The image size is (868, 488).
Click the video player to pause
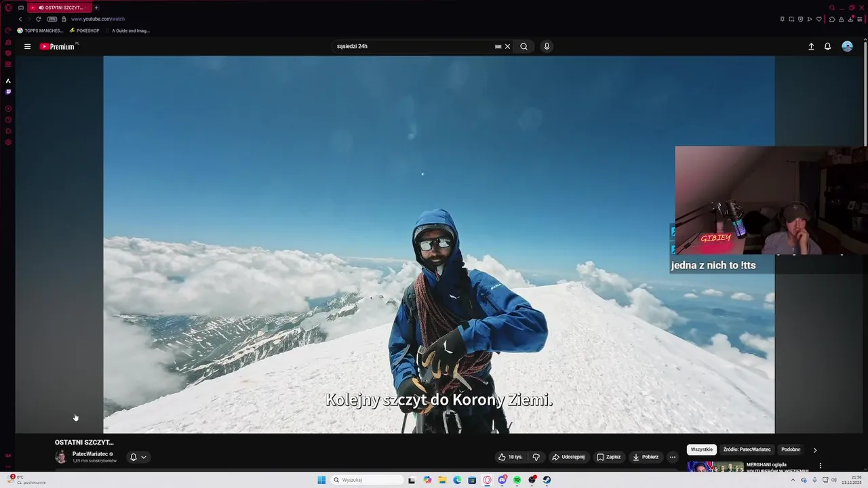click(x=439, y=244)
